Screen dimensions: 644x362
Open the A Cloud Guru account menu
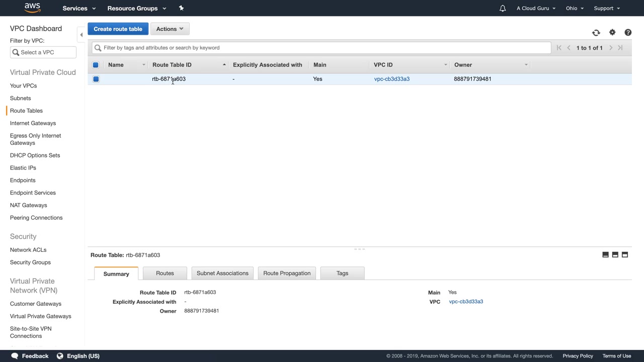(536, 8)
